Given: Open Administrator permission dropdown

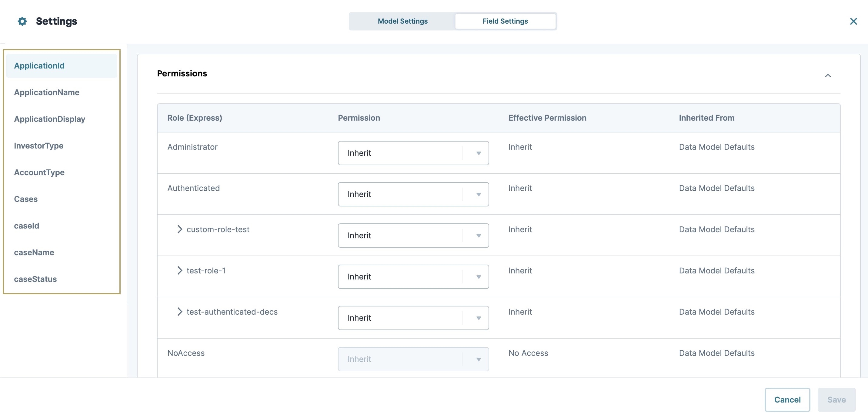Looking at the screenshot, I should click(413, 153).
